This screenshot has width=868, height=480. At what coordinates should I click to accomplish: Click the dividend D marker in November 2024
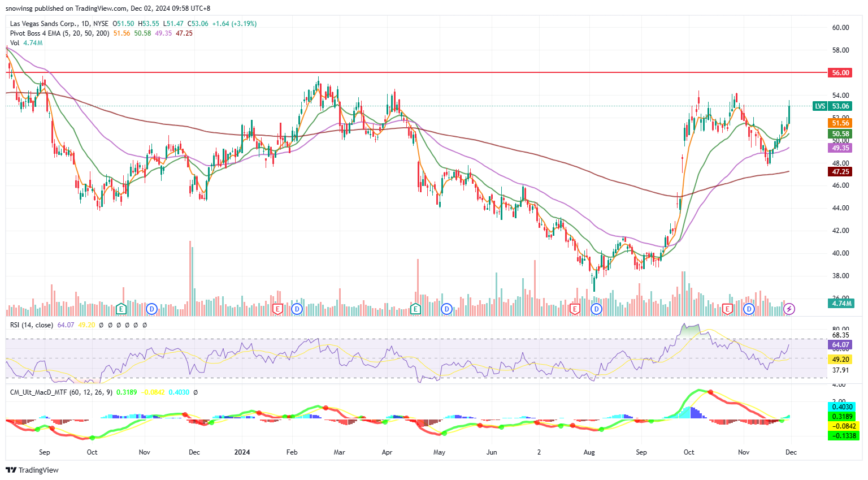749,309
